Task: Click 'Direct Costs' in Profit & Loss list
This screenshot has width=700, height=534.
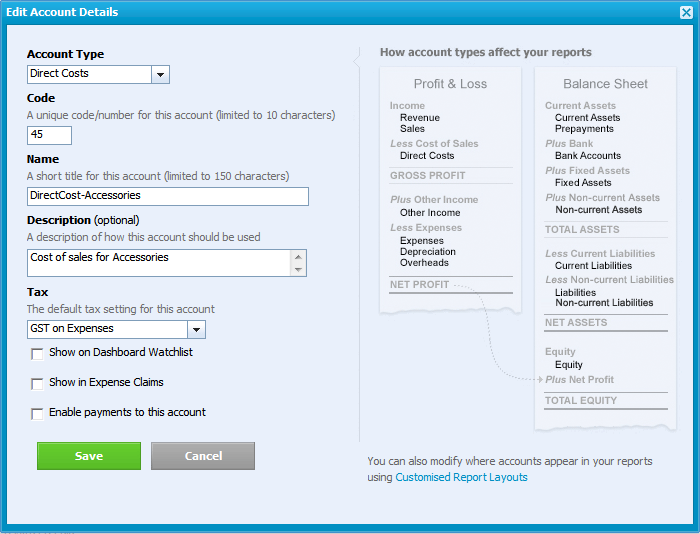Action: [x=427, y=156]
